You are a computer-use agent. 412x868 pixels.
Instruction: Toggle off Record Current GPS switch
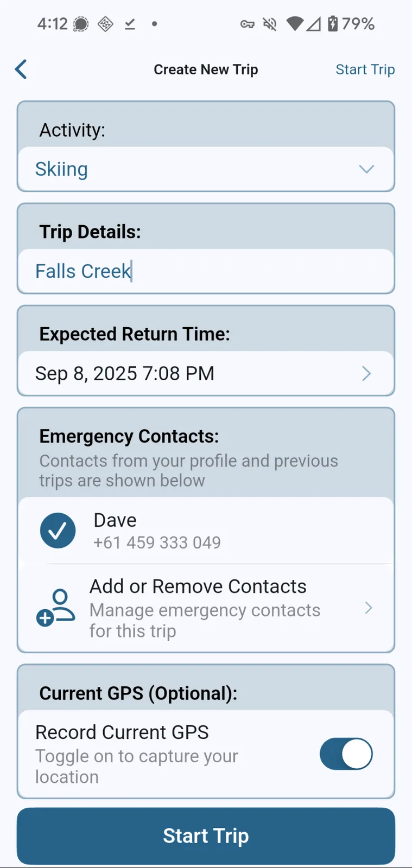346,754
